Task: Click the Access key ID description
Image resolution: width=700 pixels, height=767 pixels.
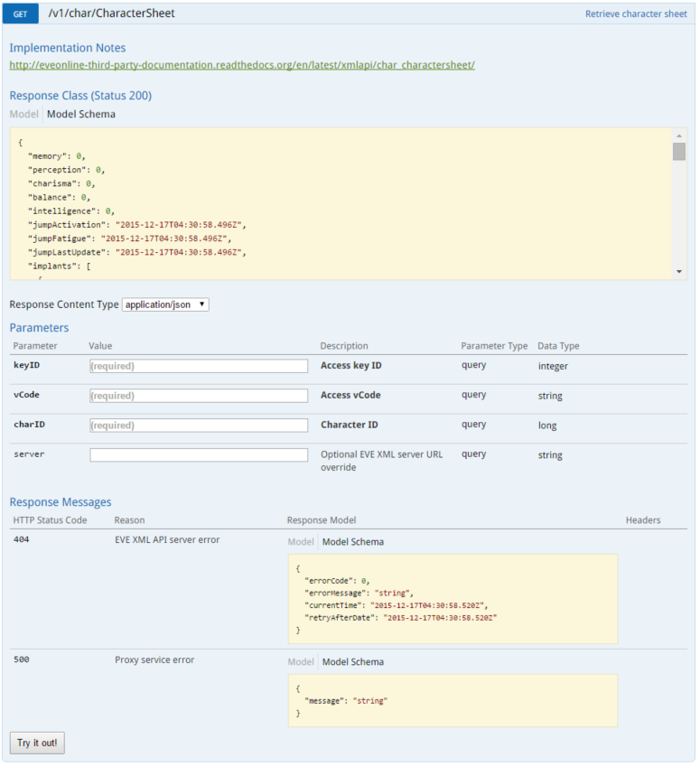Action: point(350,365)
